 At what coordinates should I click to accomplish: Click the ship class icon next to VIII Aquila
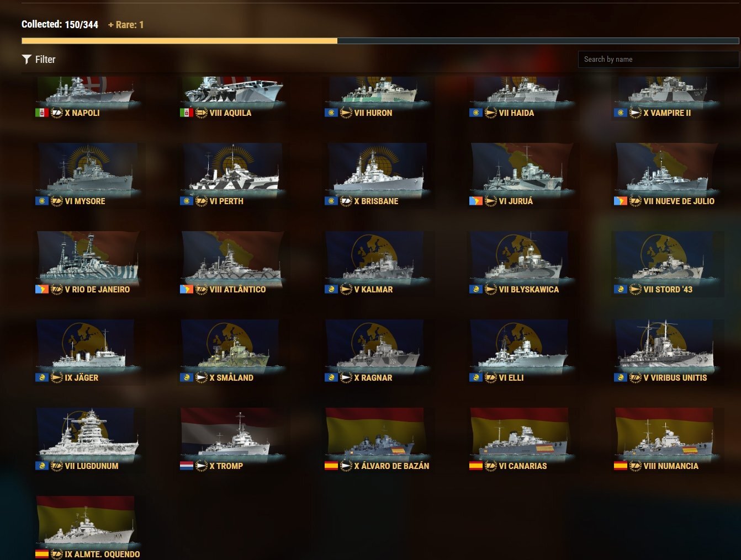(202, 113)
